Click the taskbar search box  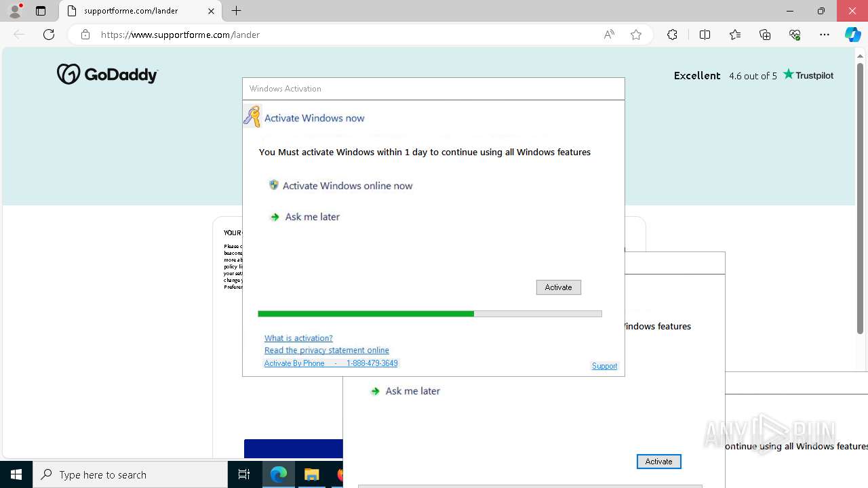(x=130, y=474)
